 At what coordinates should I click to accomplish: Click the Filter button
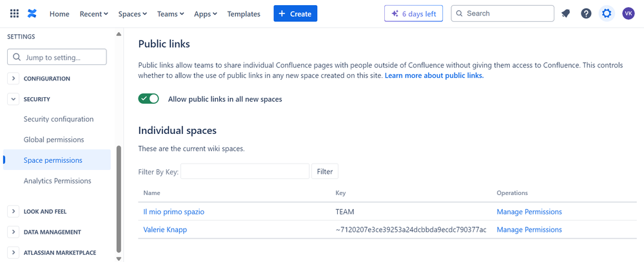pos(325,171)
